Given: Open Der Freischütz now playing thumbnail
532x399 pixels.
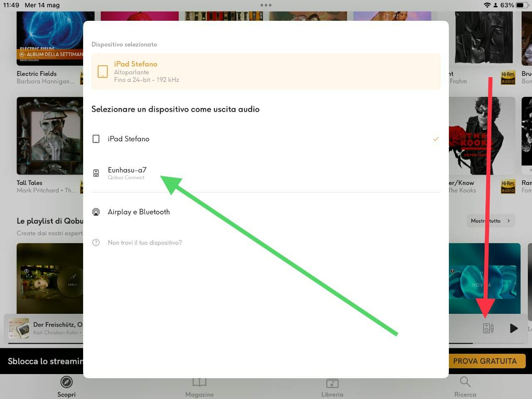Looking at the screenshot, I should (x=19, y=328).
